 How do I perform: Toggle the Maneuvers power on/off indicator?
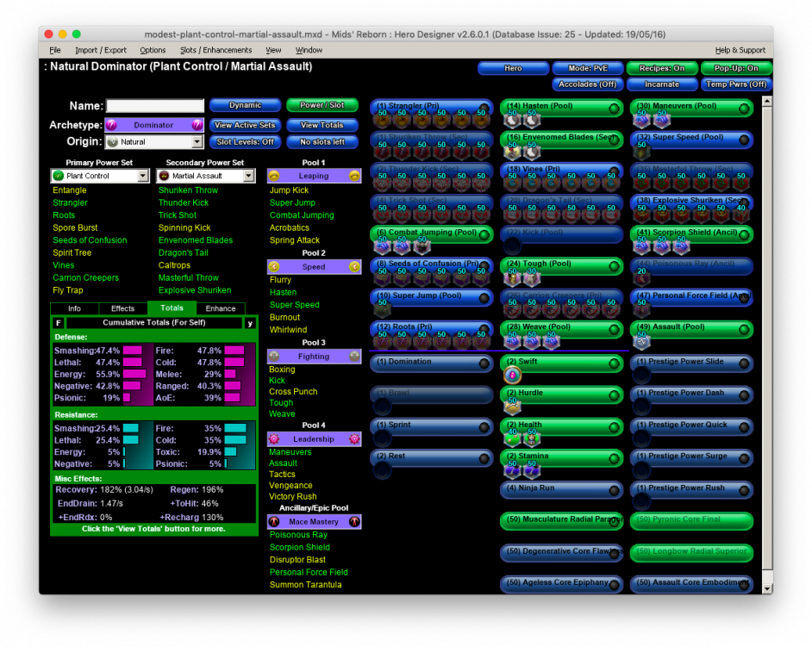(743, 109)
